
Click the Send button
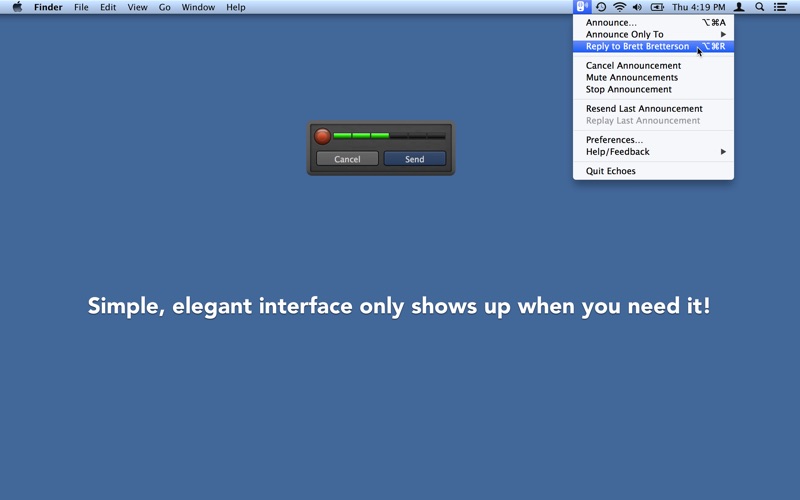(415, 159)
